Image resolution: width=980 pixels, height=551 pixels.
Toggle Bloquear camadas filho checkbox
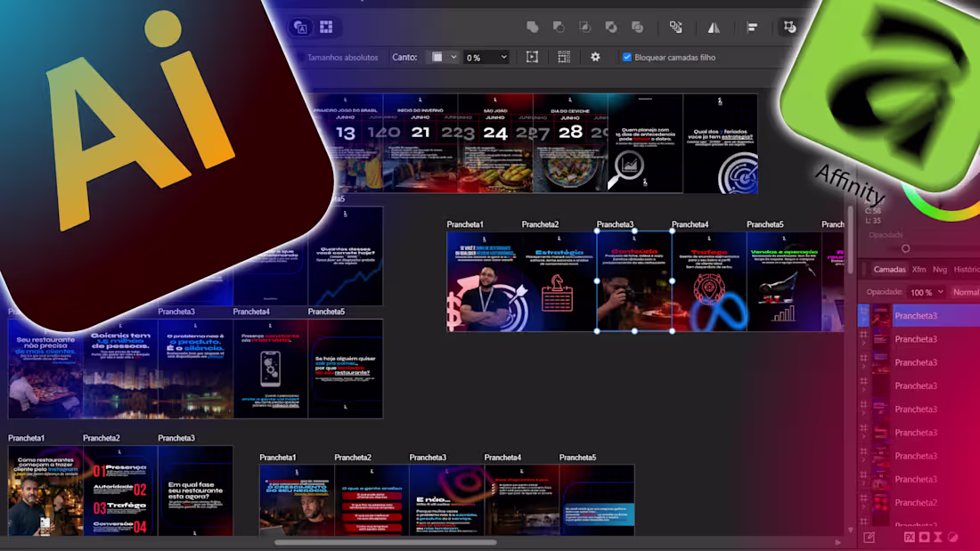(x=627, y=57)
